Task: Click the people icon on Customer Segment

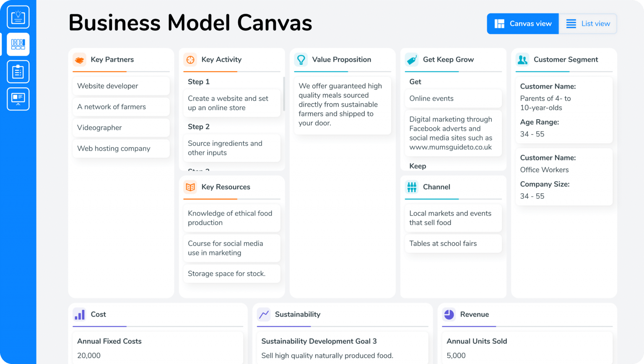Action: point(522,60)
